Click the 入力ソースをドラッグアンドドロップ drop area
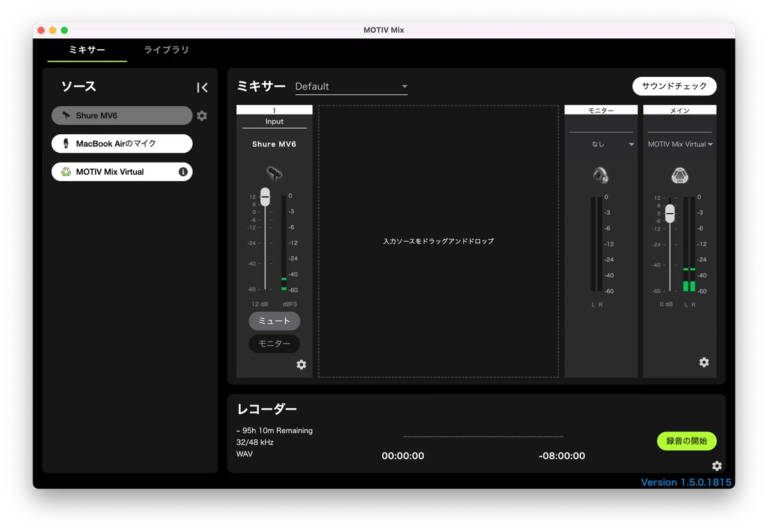 click(438, 241)
